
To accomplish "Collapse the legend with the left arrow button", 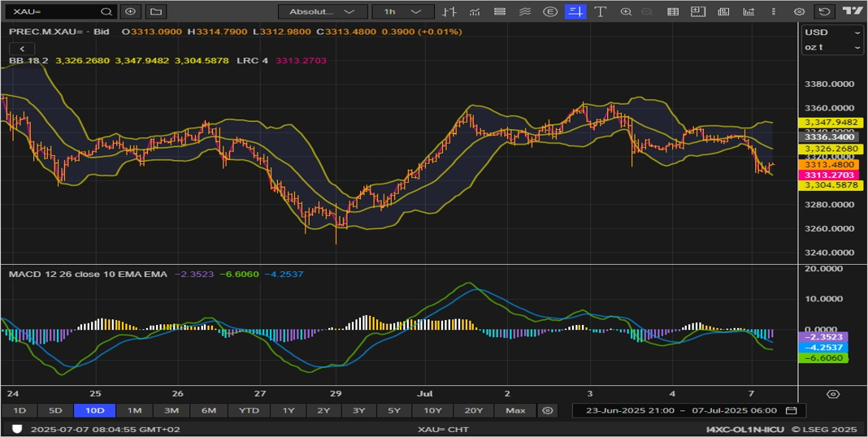I will (22, 50).
